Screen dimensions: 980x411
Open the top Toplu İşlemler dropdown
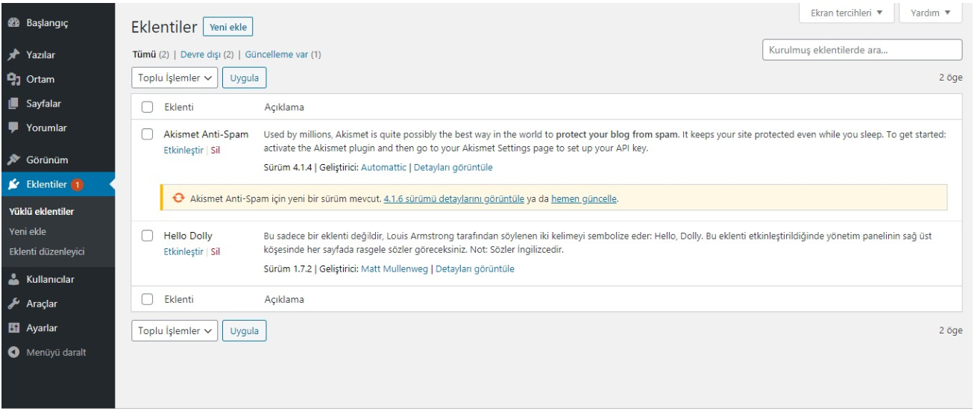click(x=175, y=78)
